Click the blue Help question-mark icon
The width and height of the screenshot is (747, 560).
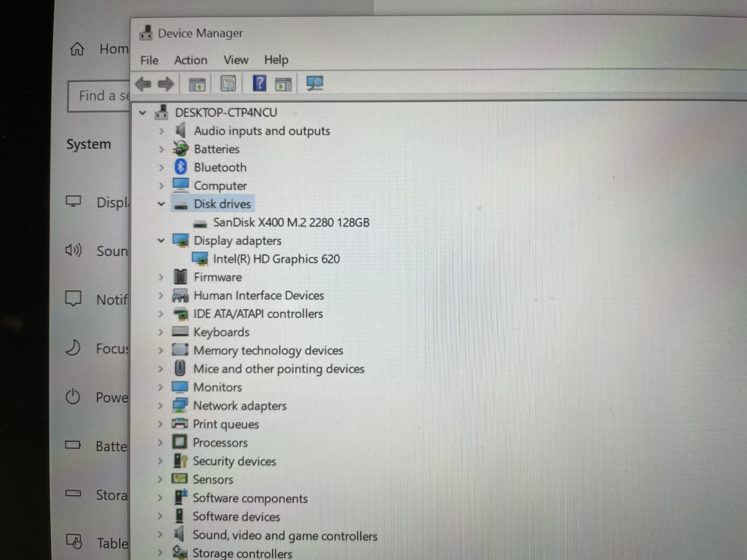pos(259,84)
